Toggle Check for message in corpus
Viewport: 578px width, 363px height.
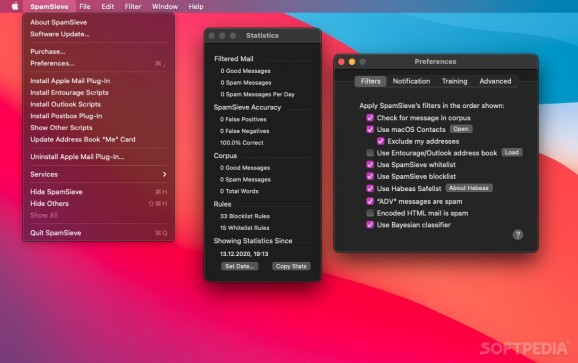tap(370, 118)
